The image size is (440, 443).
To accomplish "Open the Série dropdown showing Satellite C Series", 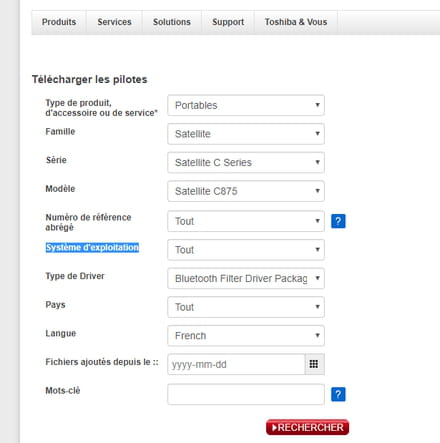I will tap(246, 163).
